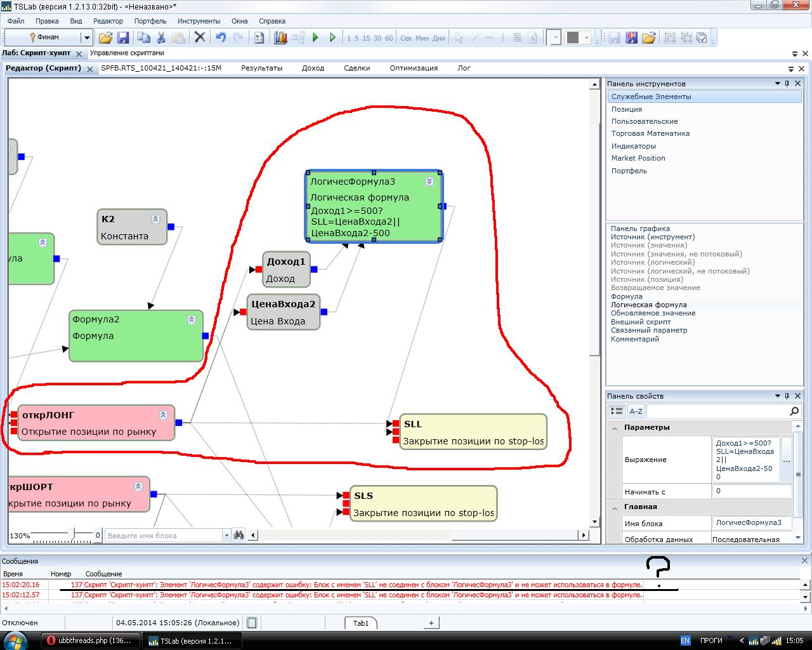The height and width of the screenshot is (650, 812).
Task: Click the scissors cut icon
Action: pyautogui.click(x=161, y=38)
